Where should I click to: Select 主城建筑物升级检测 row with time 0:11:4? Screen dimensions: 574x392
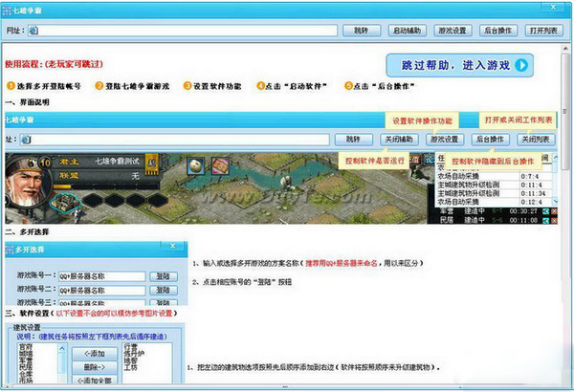pos(495,185)
